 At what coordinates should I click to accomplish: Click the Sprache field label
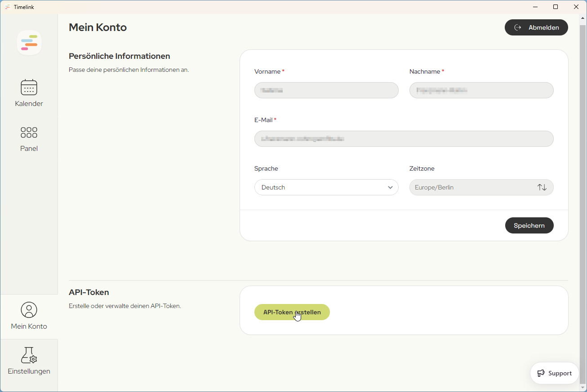pyautogui.click(x=266, y=168)
